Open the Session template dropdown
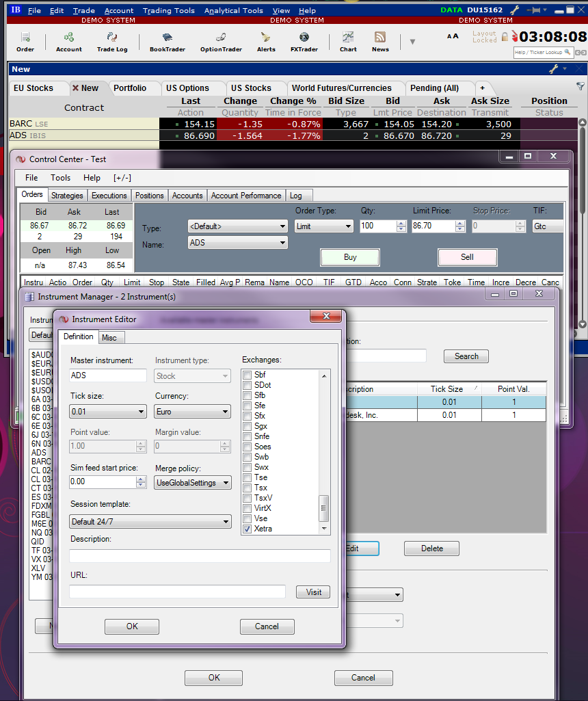588x701 pixels. (x=150, y=522)
